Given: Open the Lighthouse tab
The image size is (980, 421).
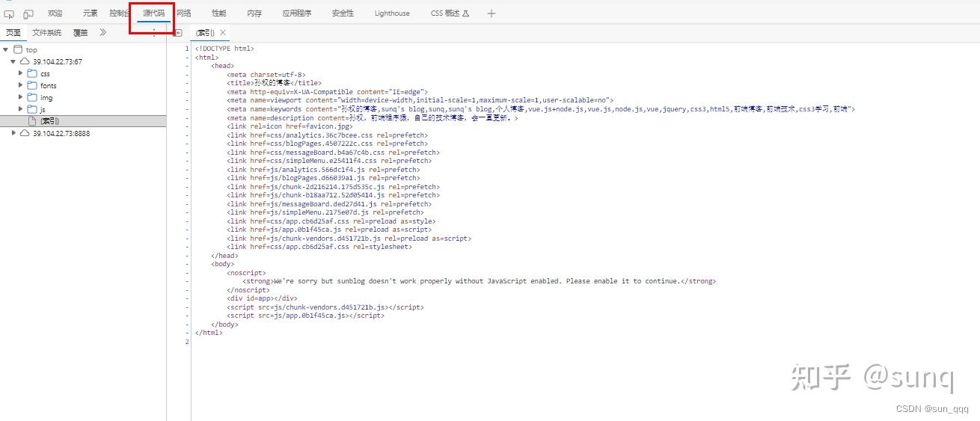Looking at the screenshot, I should pos(392,13).
